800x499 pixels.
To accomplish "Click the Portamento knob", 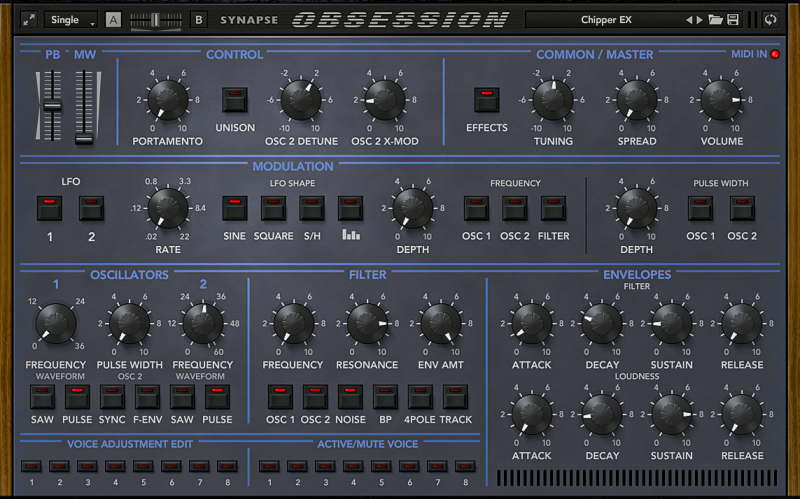I will click(x=168, y=99).
